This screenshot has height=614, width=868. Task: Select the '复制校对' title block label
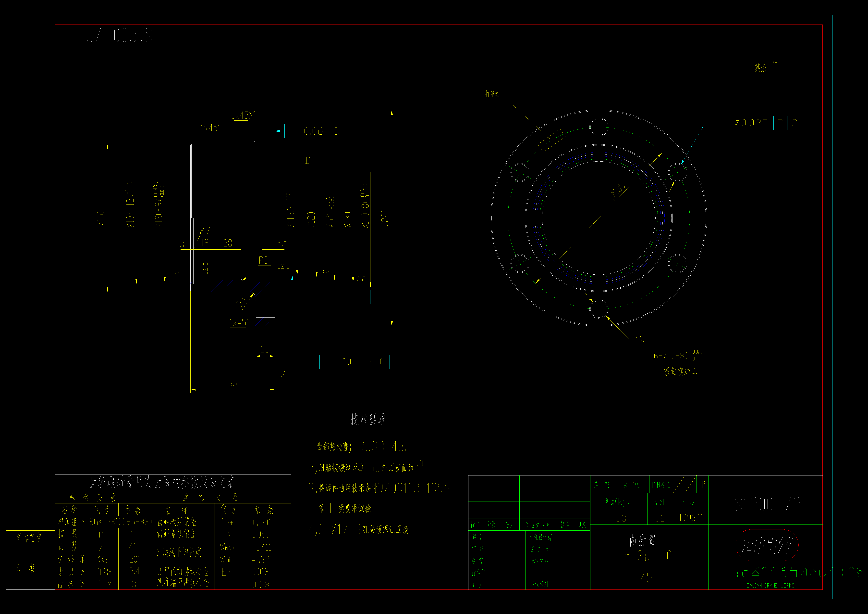(x=539, y=584)
